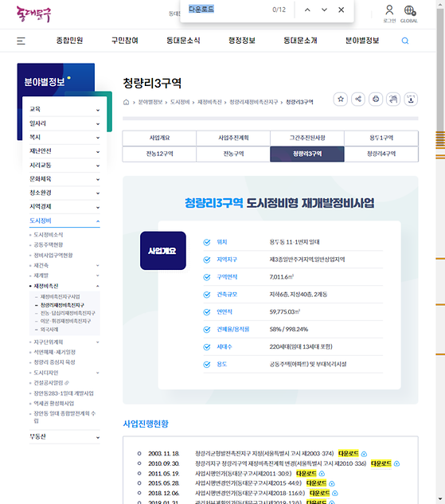Switch to the 그간추진사항 tab

coord(307,138)
